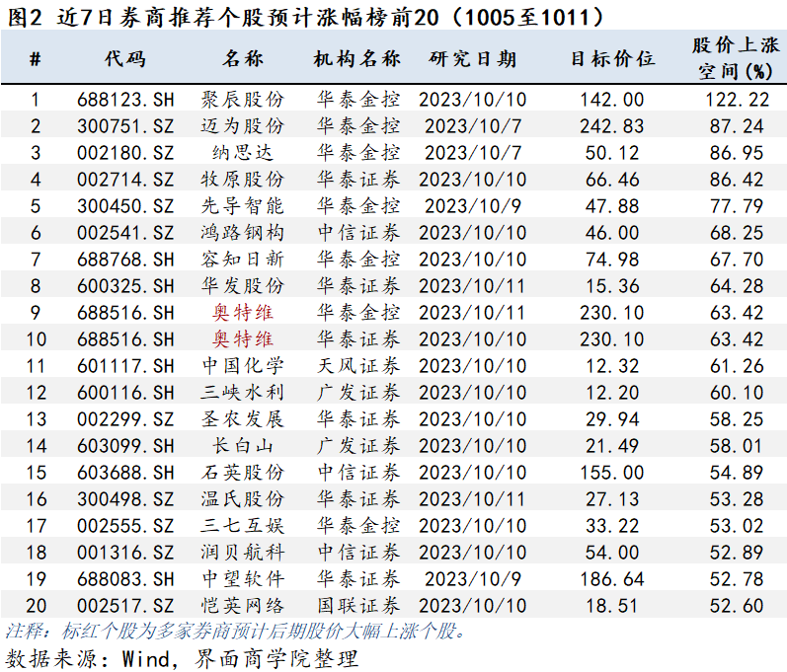
Task: Click the stock name 恺英网络
Action: click(x=243, y=605)
